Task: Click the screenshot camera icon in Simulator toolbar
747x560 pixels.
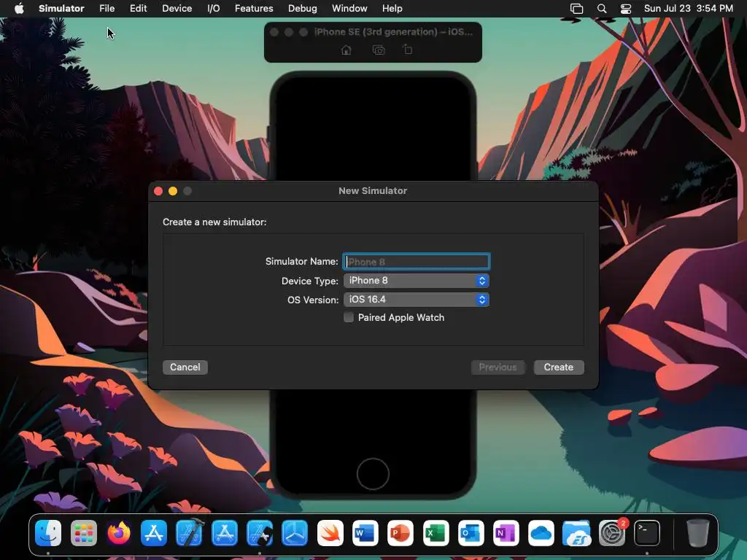Action: pos(379,50)
